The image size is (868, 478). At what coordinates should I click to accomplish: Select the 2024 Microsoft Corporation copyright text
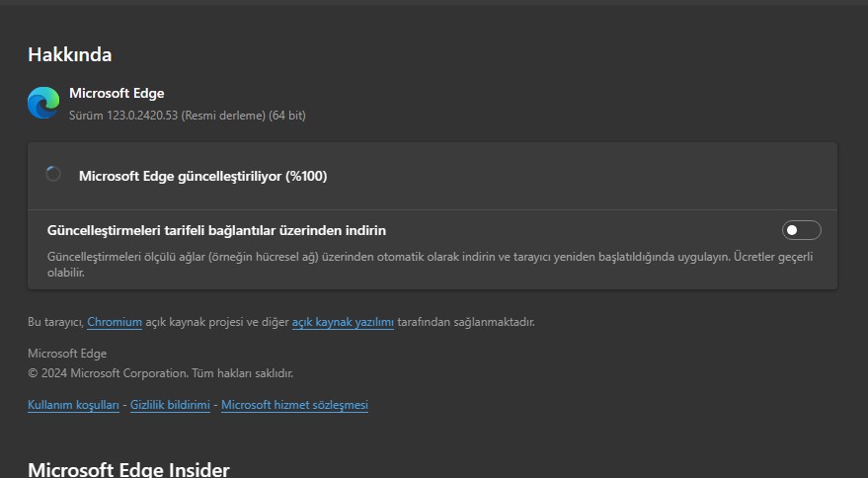point(161,373)
